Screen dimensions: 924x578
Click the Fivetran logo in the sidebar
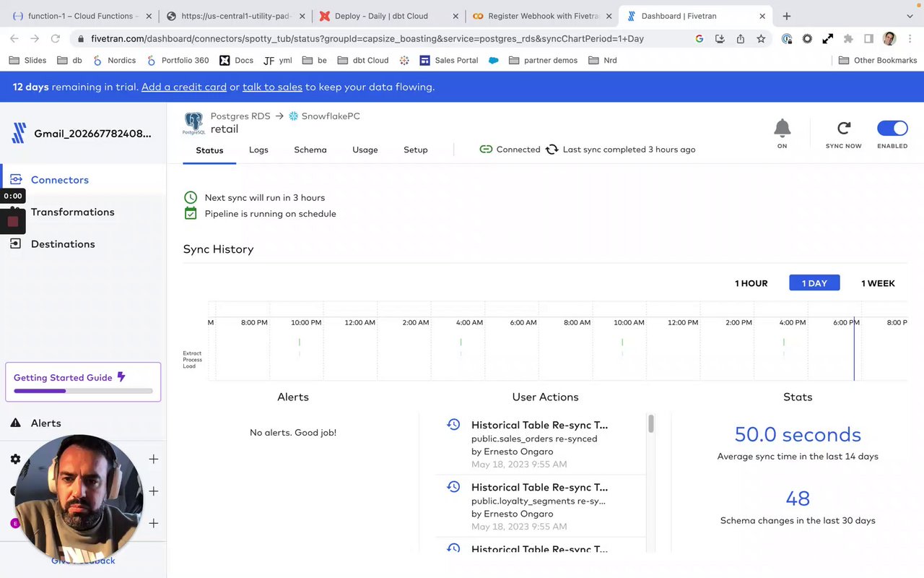[x=19, y=133]
